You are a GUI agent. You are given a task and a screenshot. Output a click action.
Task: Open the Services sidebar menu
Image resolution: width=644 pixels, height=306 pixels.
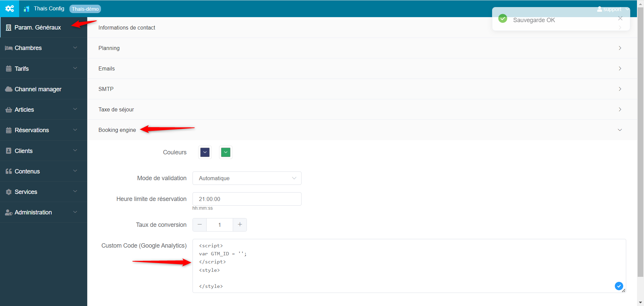pos(44,192)
